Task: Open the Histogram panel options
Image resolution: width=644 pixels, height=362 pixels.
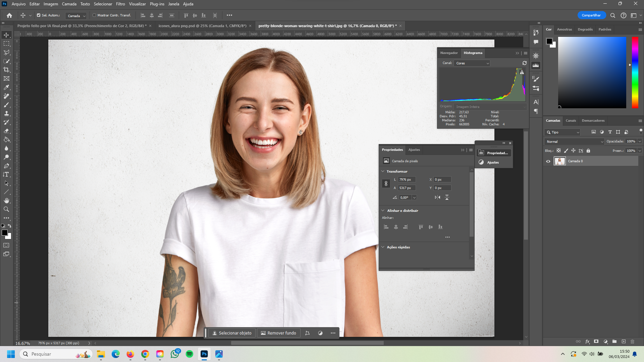Action: [x=526, y=53]
